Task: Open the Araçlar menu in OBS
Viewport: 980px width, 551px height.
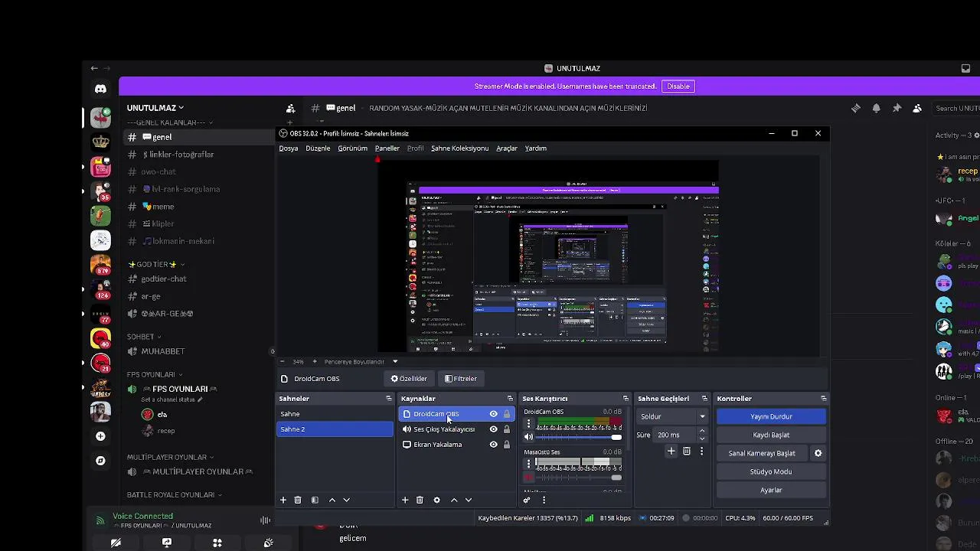Action: click(507, 148)
